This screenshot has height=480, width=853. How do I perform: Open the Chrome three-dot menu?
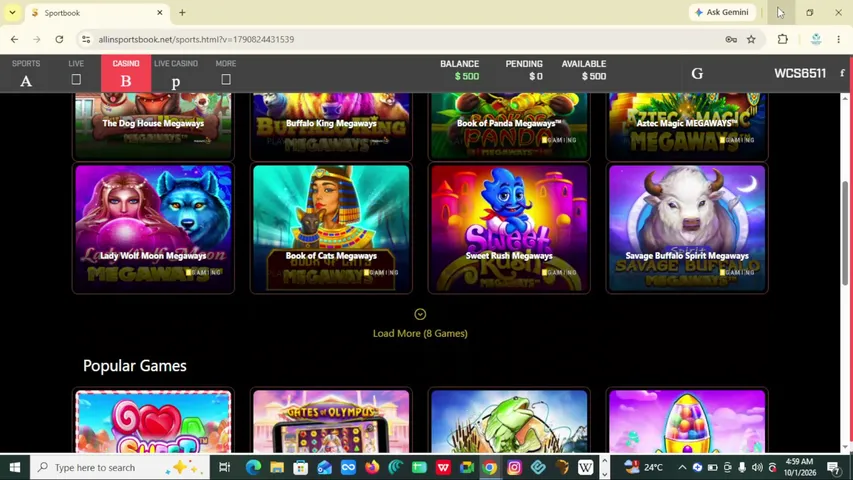(x=838, y=39)
